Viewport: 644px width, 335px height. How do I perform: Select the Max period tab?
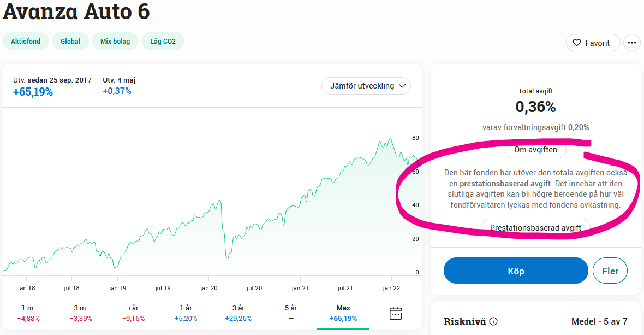click(343, 313)
